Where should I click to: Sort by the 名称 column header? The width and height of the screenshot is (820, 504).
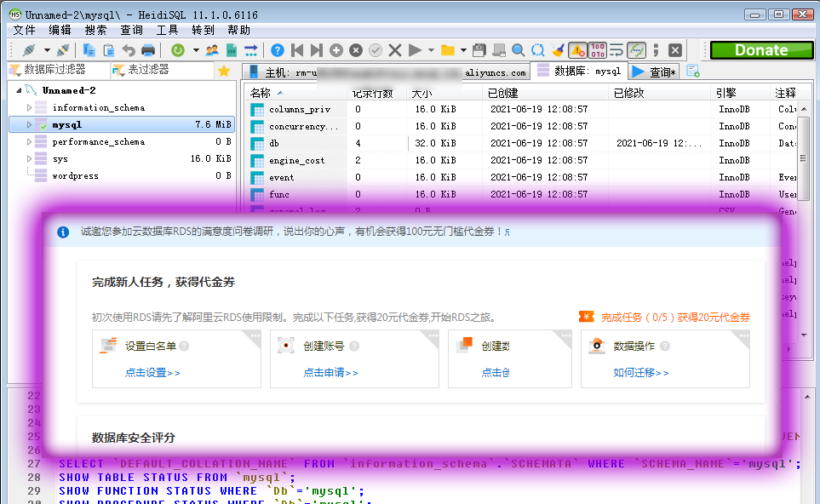pyautogui.click(x=261, y=93)
